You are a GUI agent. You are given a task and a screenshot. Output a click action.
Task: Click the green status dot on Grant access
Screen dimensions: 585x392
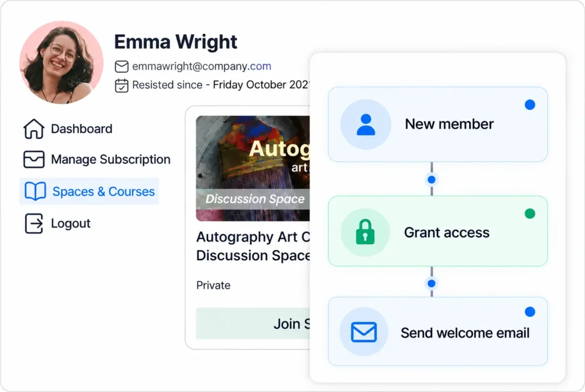click(x=530, y=213)
